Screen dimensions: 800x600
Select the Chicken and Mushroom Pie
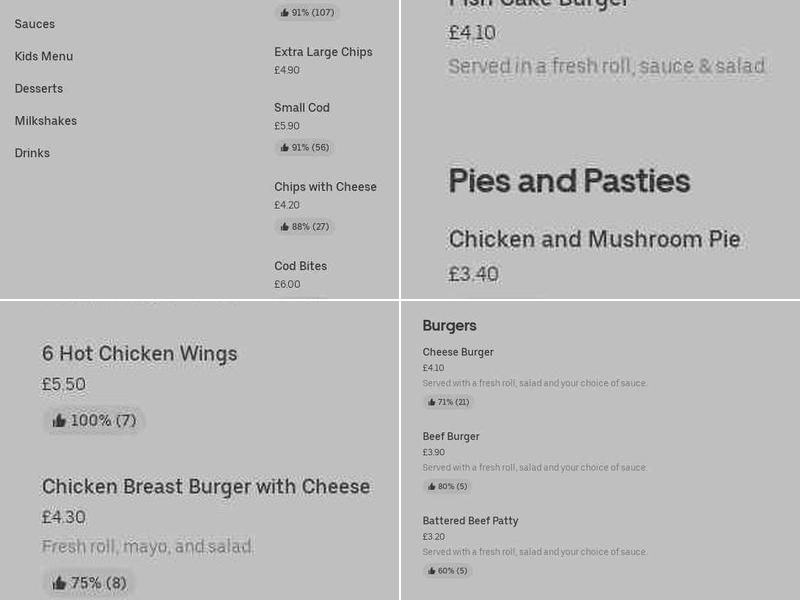[x=595, y=239]
